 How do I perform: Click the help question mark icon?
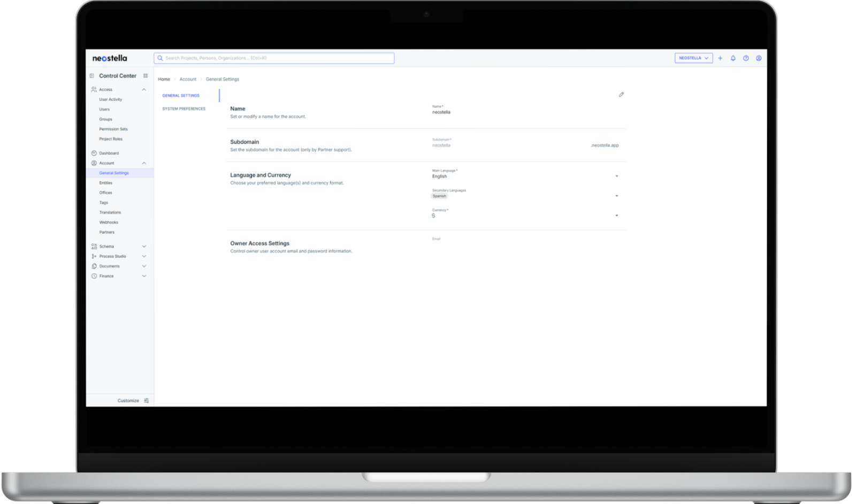click(746, 58)
